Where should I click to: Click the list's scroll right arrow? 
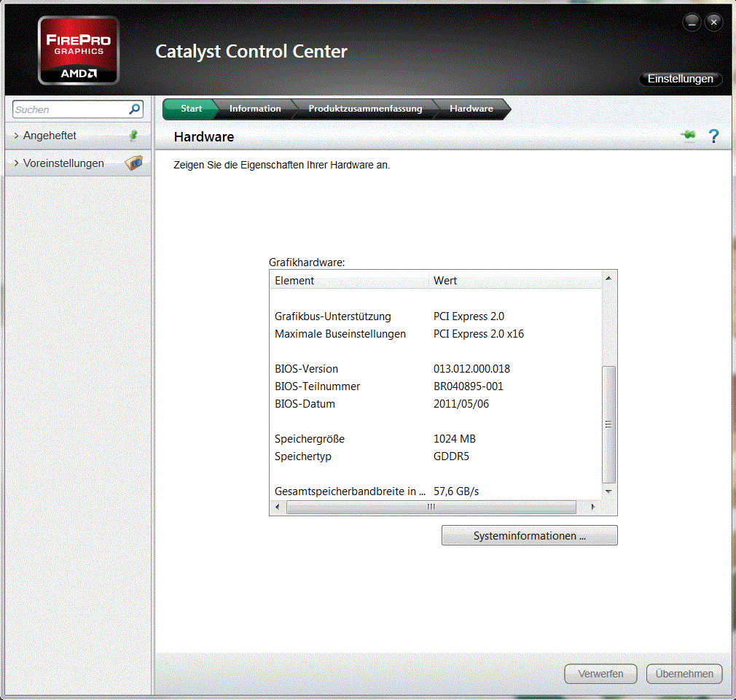point(593,507)
